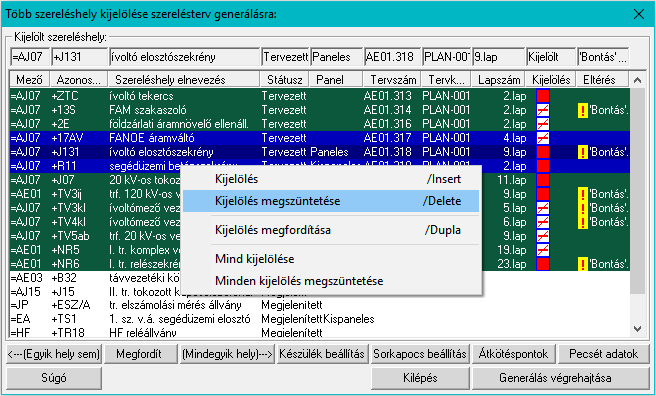Open Átkötéspontok dialog
Image resolution: width=656 pixels, height=396 pixels.
pos(513,354)
